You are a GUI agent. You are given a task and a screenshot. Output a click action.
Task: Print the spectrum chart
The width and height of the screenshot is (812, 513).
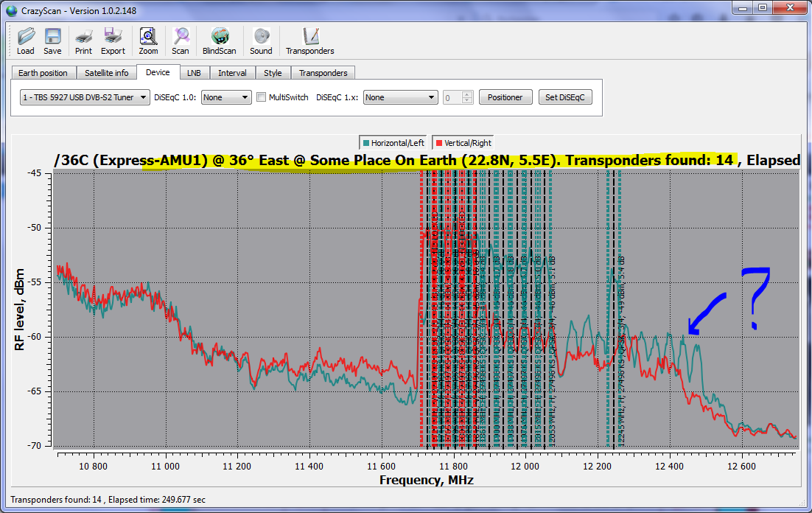tap(84, 41)
